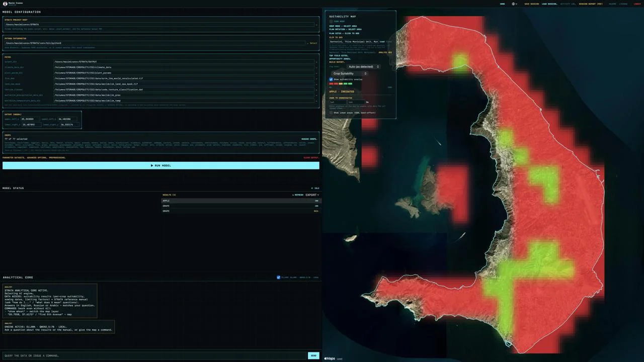Enable the Show urban areas checkbox
The width and height of the screenshot is (644, 362).
[331, 113]
